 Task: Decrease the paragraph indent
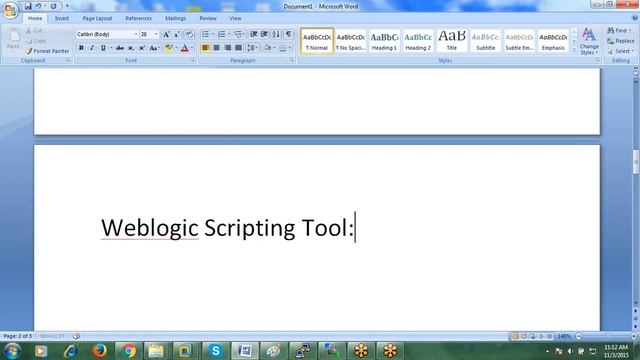[x=253, y=34]
